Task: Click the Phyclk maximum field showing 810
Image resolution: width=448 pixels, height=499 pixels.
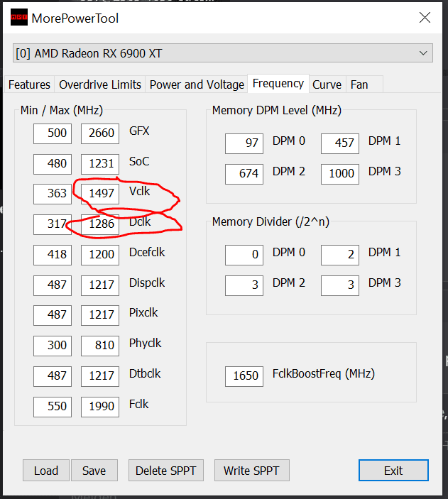Action: (100, 346)
